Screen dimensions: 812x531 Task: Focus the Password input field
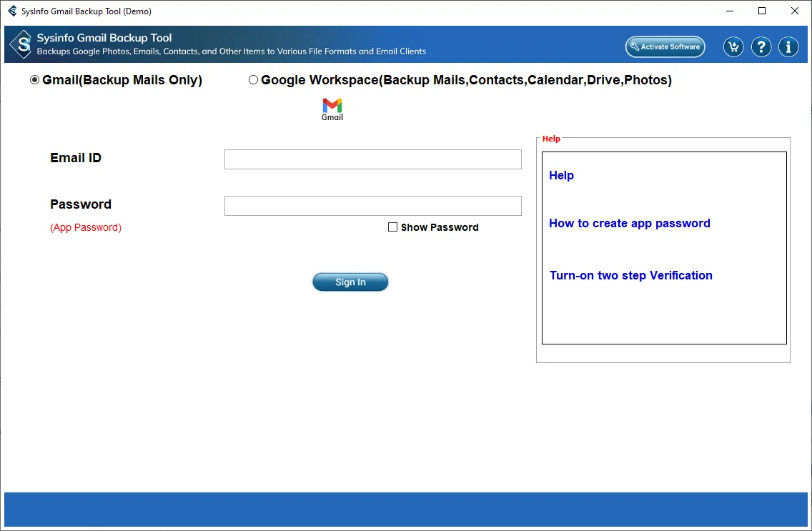pos(373,206)
